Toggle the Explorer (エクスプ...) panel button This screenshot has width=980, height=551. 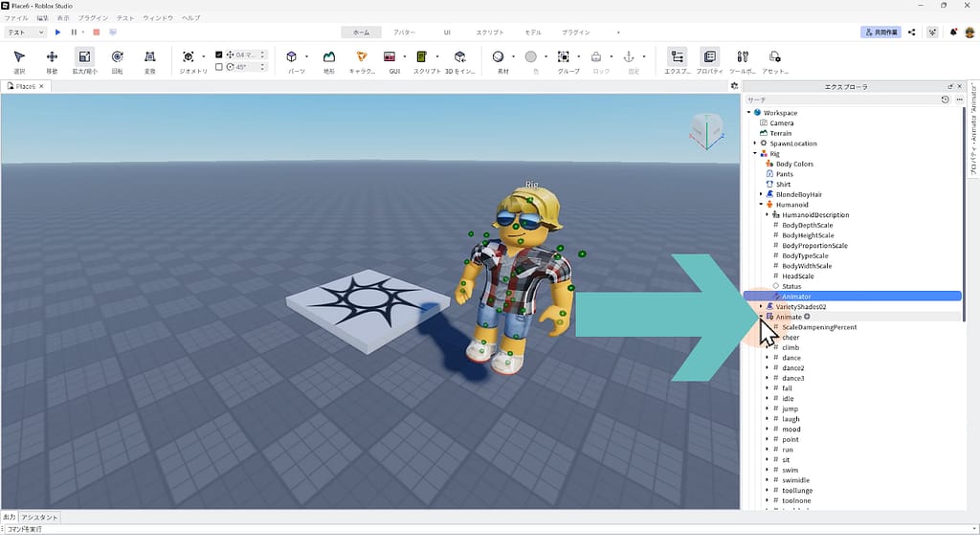point(677,60)
